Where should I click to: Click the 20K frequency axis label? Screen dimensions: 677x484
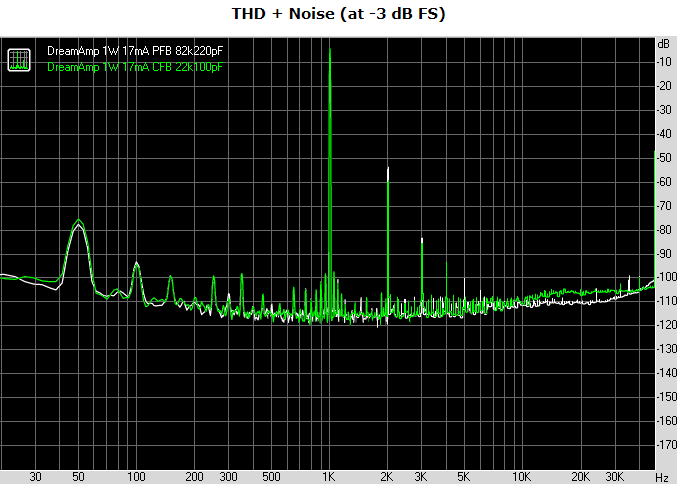580,477
